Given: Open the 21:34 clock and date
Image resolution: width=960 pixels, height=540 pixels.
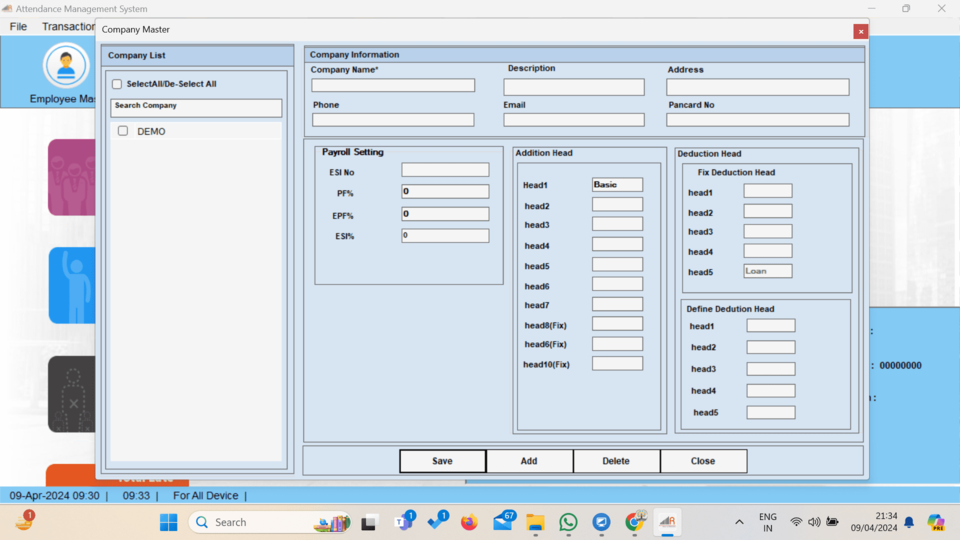Looking at the screenshot, I should (874, 522).
